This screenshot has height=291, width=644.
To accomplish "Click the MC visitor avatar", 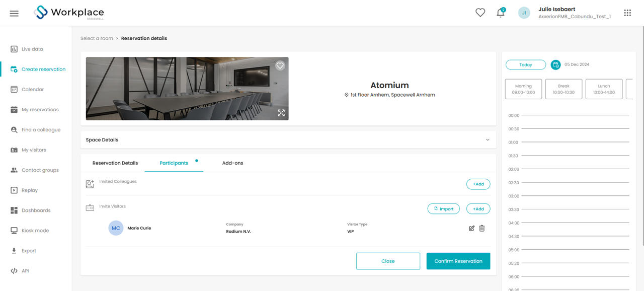I will (x=116, y=228).
